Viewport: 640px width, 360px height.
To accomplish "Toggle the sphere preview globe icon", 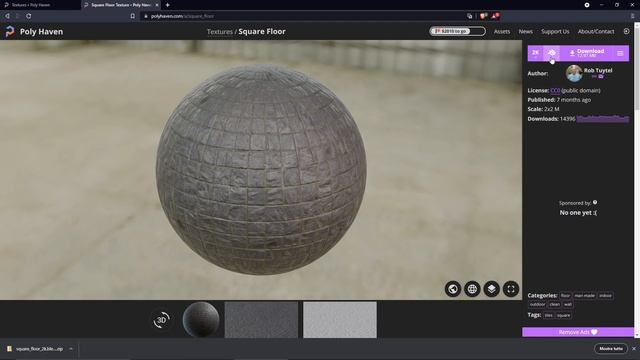I will coord(453,289).
